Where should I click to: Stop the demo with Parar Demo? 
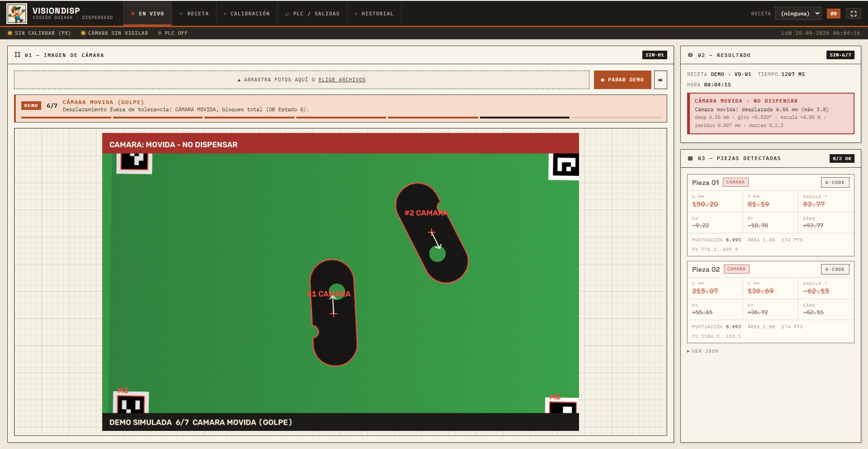[622, 80]
